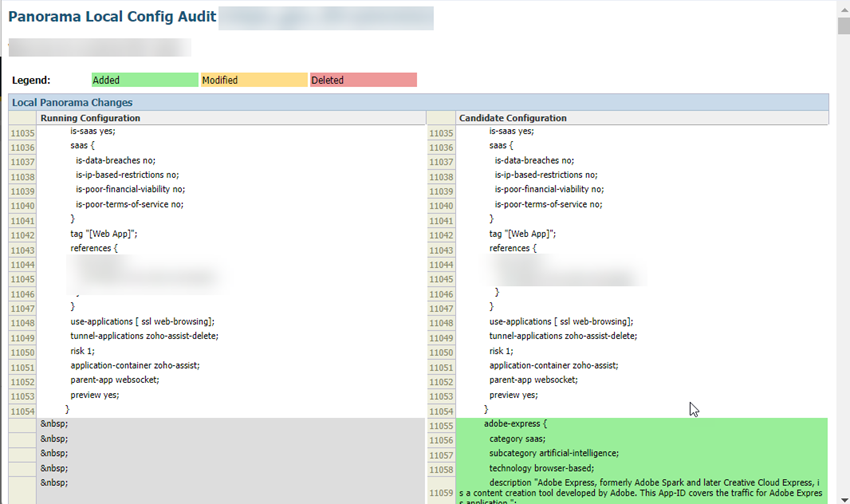Viewport: 850px width, 504px height.
Task: Click the yellow Modified legend swatch
Action: click(253, 80)
